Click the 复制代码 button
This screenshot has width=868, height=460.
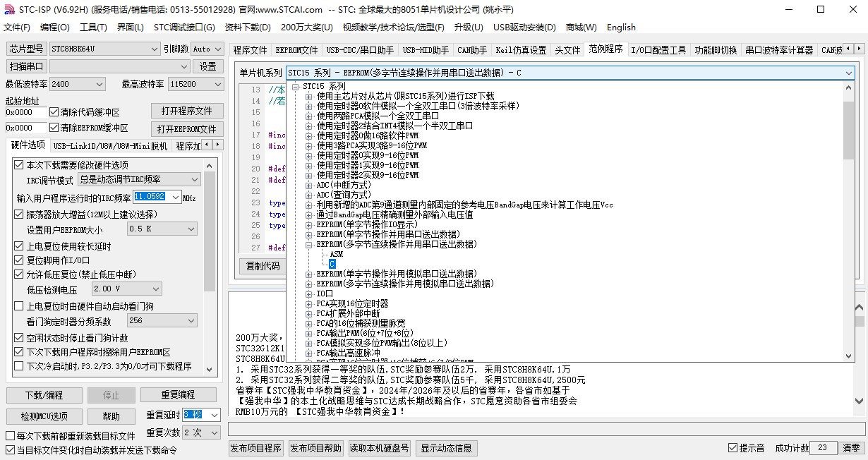point(263,266)
